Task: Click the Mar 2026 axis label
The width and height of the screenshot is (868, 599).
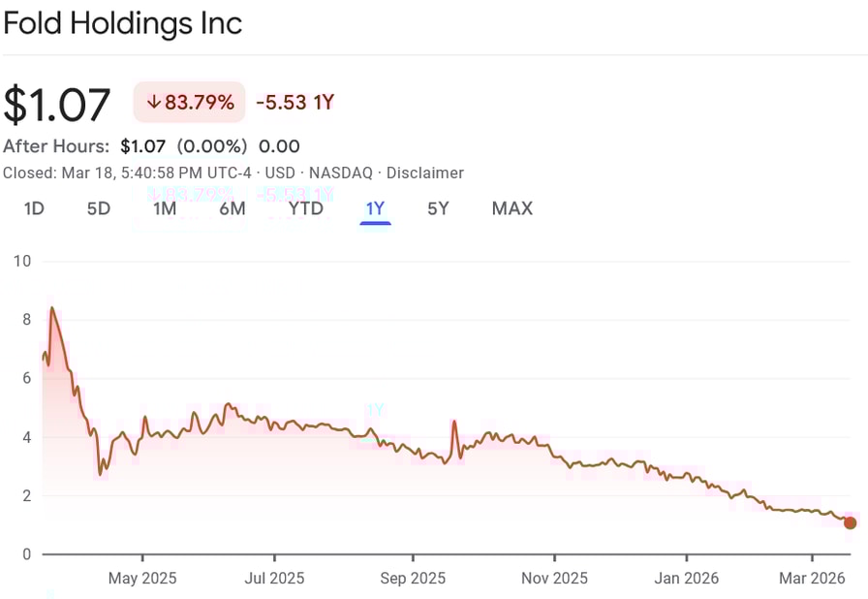Action: click(812, 579)
